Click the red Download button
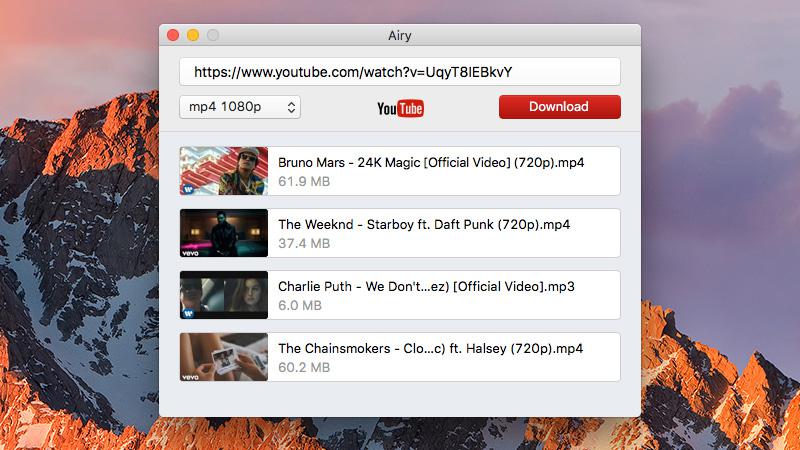Screen dimensions: 800x450 pyautogui.click(x=560, y=107)
